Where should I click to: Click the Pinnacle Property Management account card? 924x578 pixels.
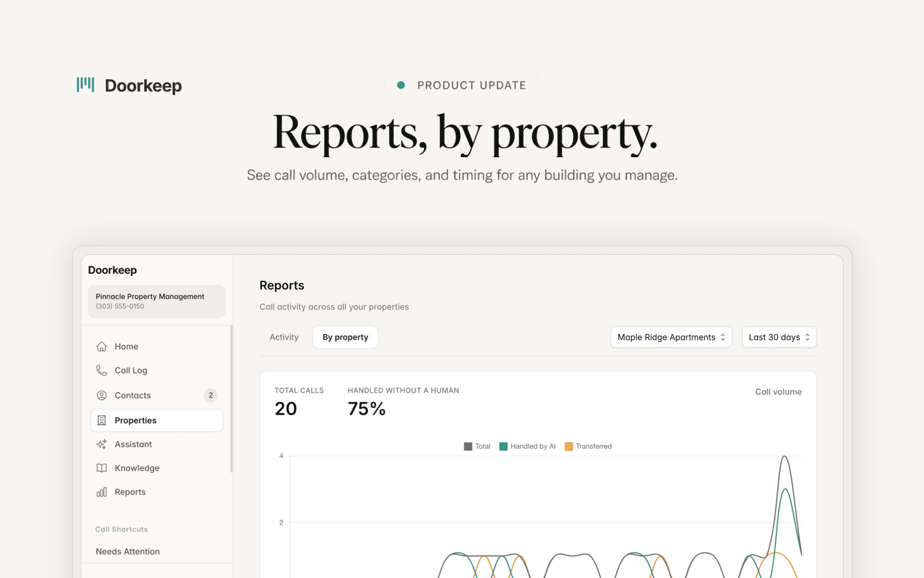(157, 301)
